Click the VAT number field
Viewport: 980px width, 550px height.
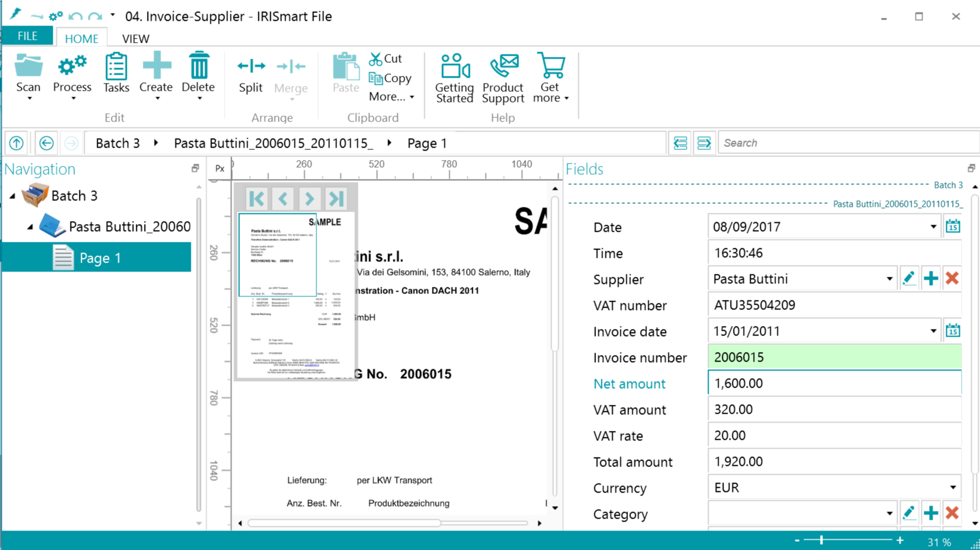coord(834,305)
